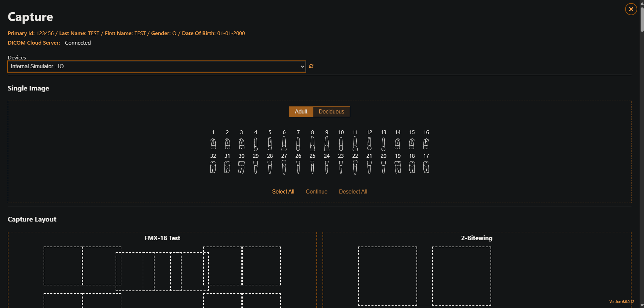The width and height of the screenshot is (644, 308).
Task: Click Deselect All teeth
Action: click(x=353, y=191)
